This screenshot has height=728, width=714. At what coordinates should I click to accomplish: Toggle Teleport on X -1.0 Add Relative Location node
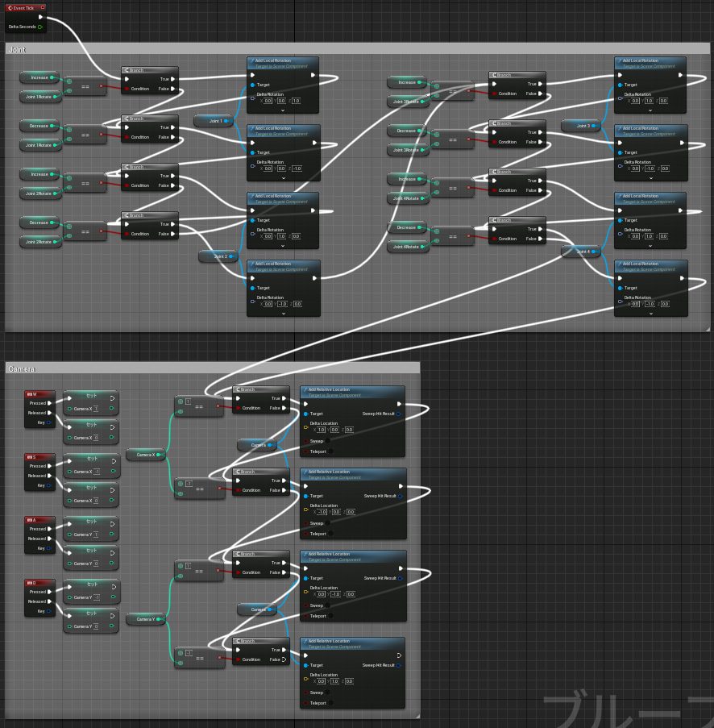pyautogui.click(x=330, y=534)
